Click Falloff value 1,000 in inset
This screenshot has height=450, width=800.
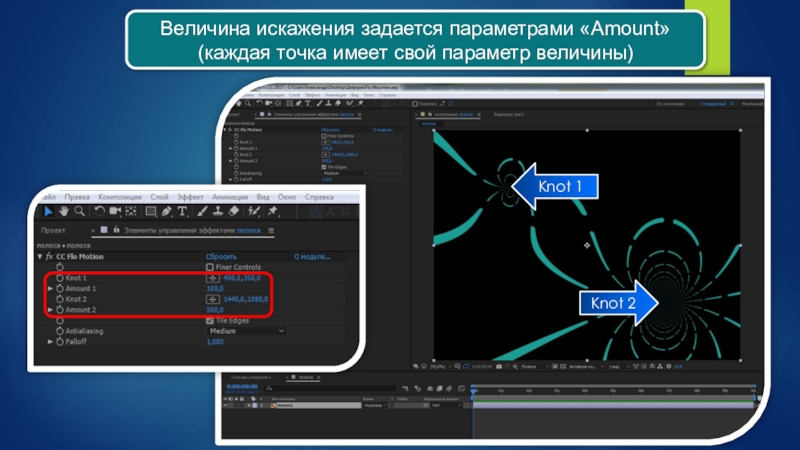tap(215, 342)
